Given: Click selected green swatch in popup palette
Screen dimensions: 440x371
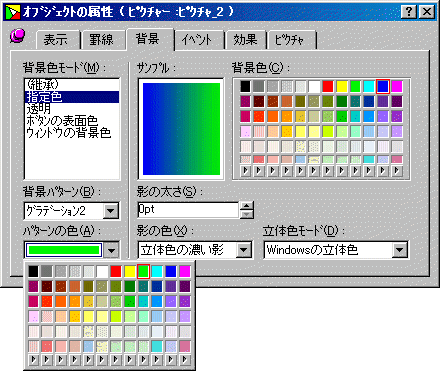Looking at the screenshot, I should (x=143, y=271).
